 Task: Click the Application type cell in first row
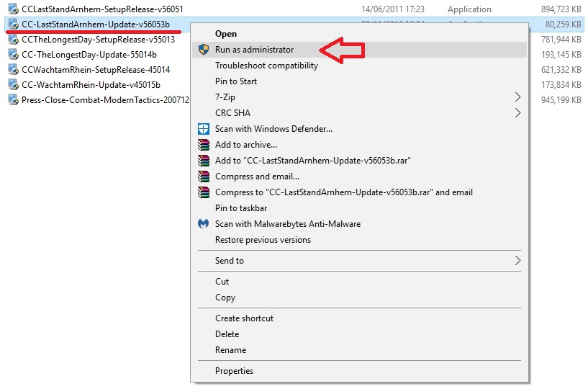coord(469,9)
